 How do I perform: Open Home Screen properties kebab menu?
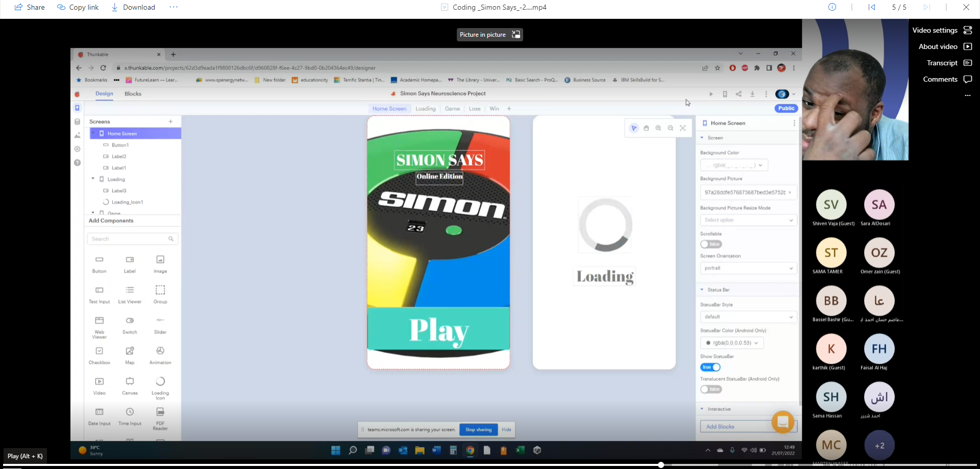[x=794, y=123]
